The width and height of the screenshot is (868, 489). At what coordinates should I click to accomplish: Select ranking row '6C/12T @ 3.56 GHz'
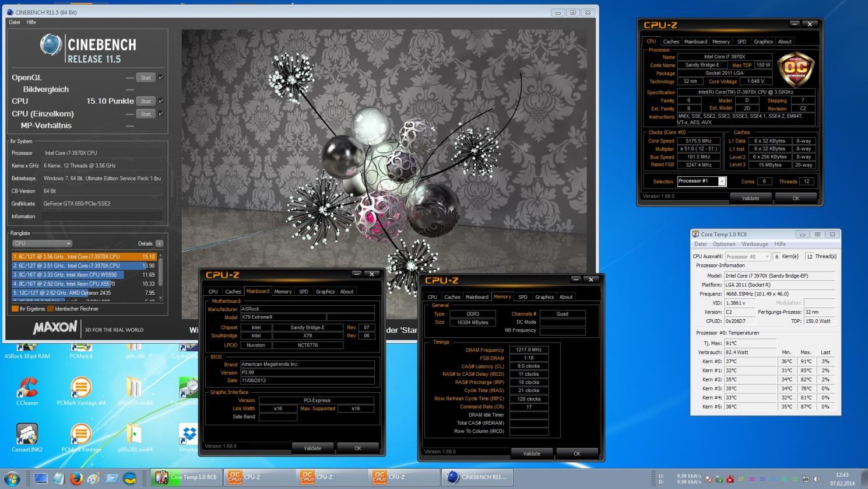[x=83, y=256]
